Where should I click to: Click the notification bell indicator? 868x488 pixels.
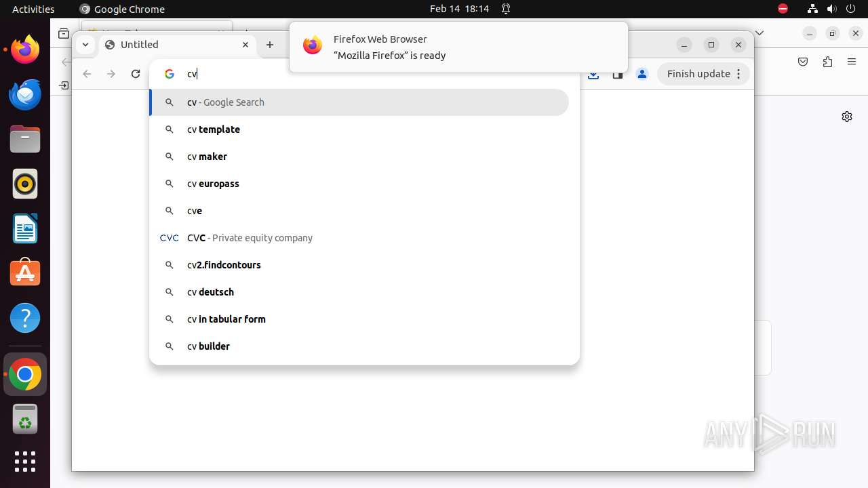[x=506, y=9]
